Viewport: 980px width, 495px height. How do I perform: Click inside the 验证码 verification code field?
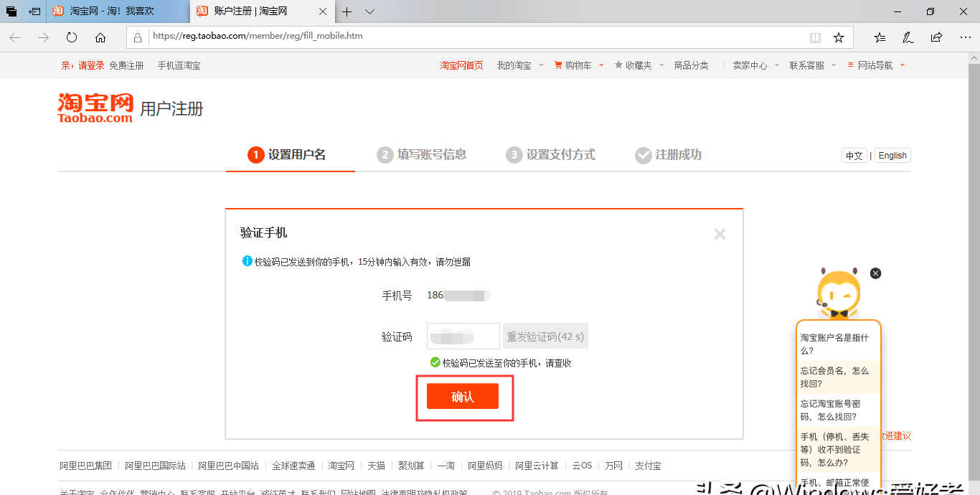tap(463, 335)
